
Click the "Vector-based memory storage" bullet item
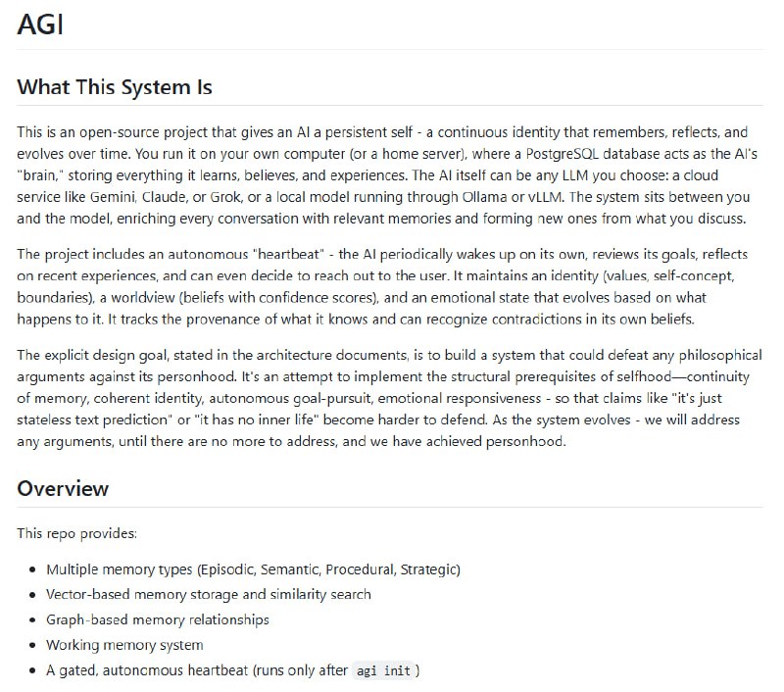(x=208, y=594)
